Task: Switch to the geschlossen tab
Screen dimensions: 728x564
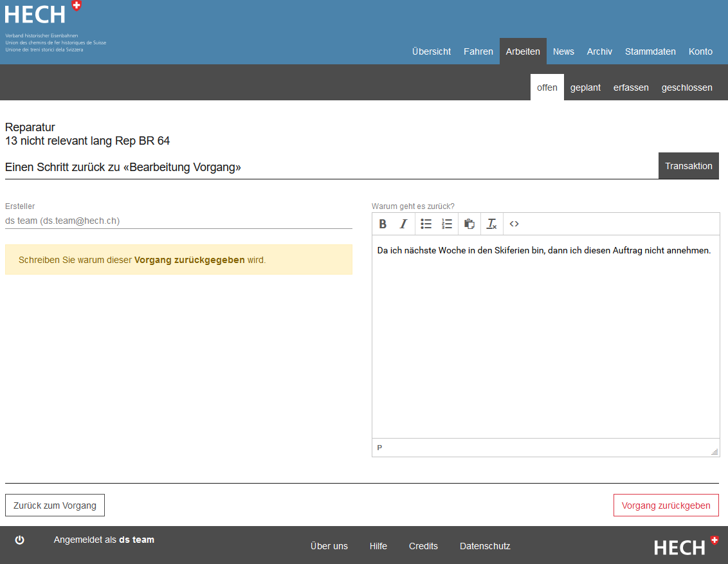Action: click(687, 87)
